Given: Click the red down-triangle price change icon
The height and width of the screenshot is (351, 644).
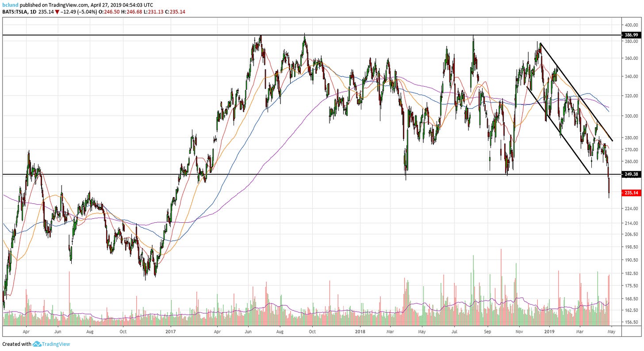Looking at the screenshot, I should point(57,12).
